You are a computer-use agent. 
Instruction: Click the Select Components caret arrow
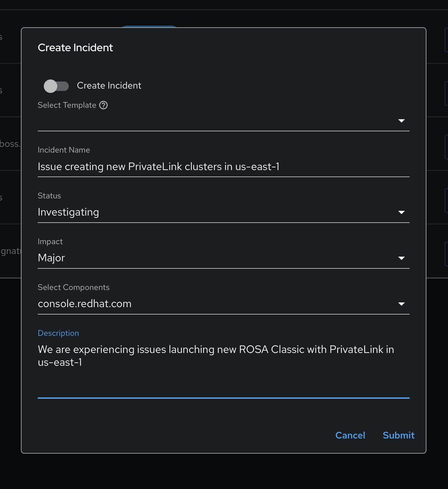[401, 304]
